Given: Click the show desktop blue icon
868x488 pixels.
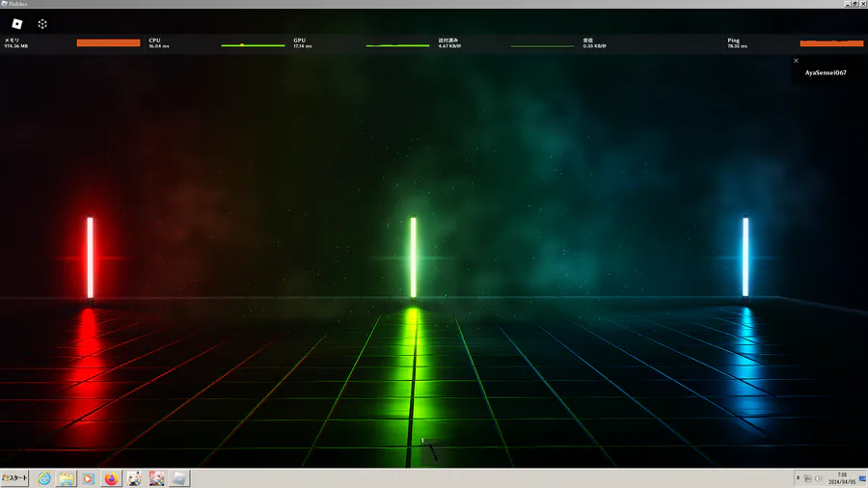Looking at the screenshot, I should 862,478.
